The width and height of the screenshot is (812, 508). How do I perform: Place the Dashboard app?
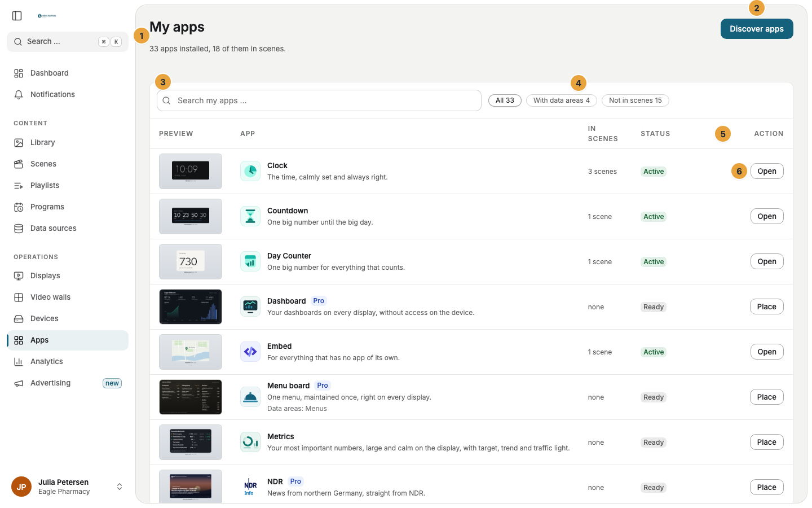pos(767,306)
